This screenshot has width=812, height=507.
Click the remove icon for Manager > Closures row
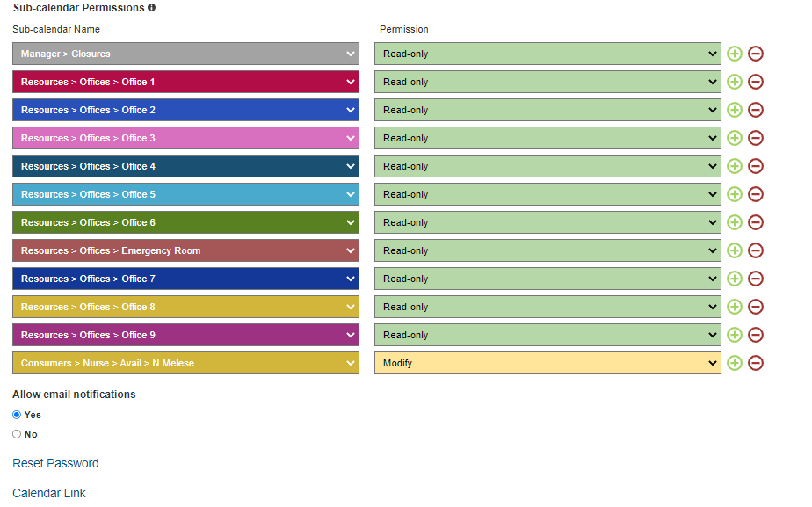point(756,54)
